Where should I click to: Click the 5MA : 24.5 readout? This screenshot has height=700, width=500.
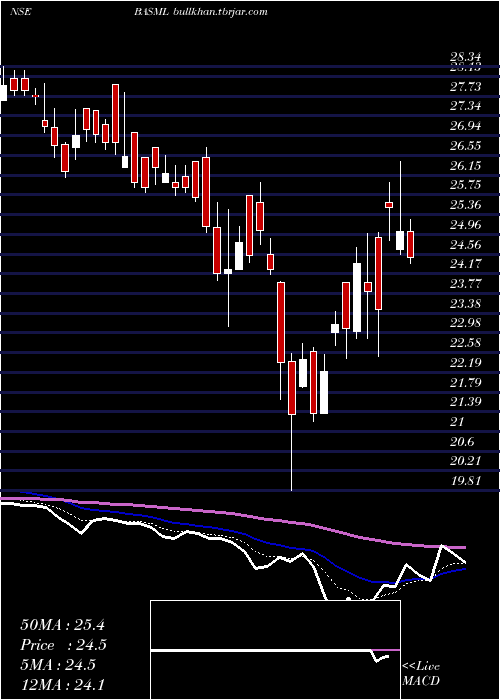(58, 665)
